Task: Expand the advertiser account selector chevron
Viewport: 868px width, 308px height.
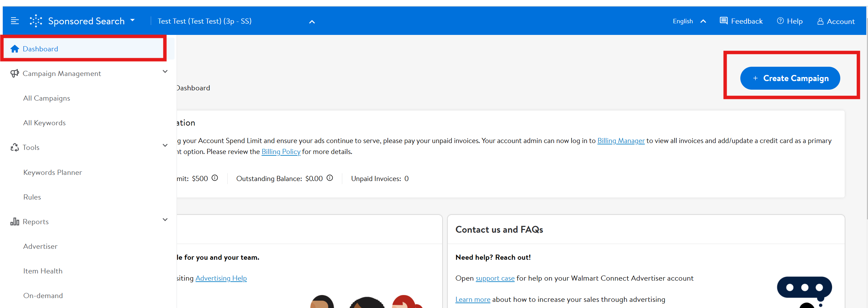Action: 312,22
